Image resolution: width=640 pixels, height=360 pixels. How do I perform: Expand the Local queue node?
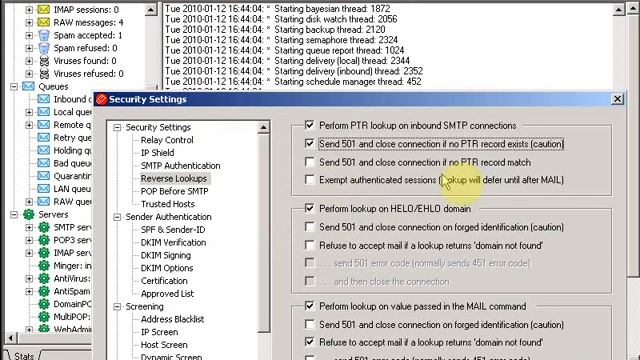click(x=29, y=112)
